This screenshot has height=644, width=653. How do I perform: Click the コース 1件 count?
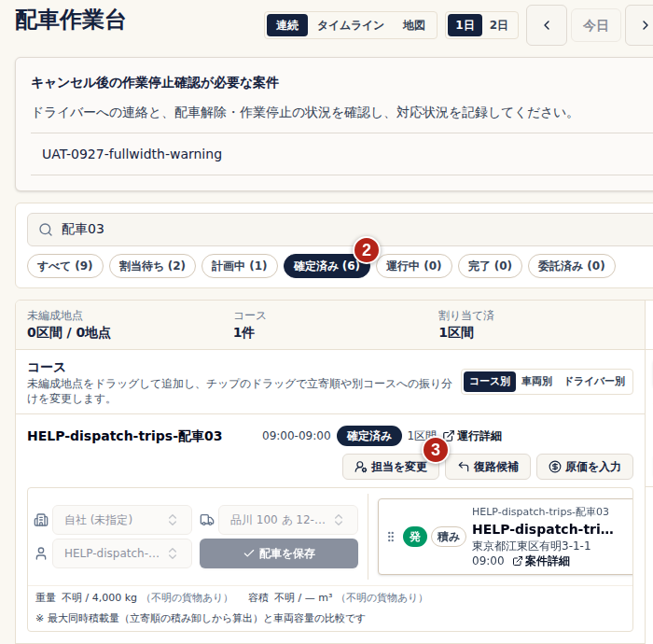pyautogui.click(x=243, y=333)
